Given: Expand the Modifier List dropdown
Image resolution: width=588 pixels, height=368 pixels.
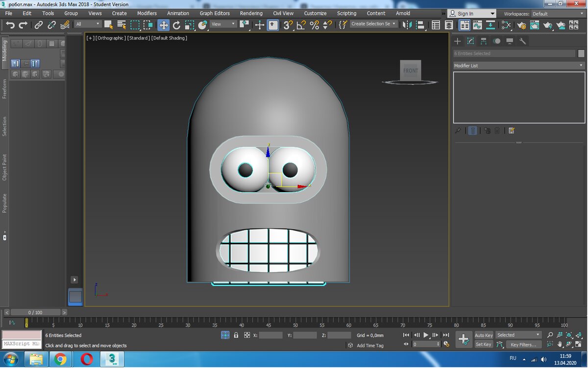Looking at the screenshot, I should coord(518,66).
